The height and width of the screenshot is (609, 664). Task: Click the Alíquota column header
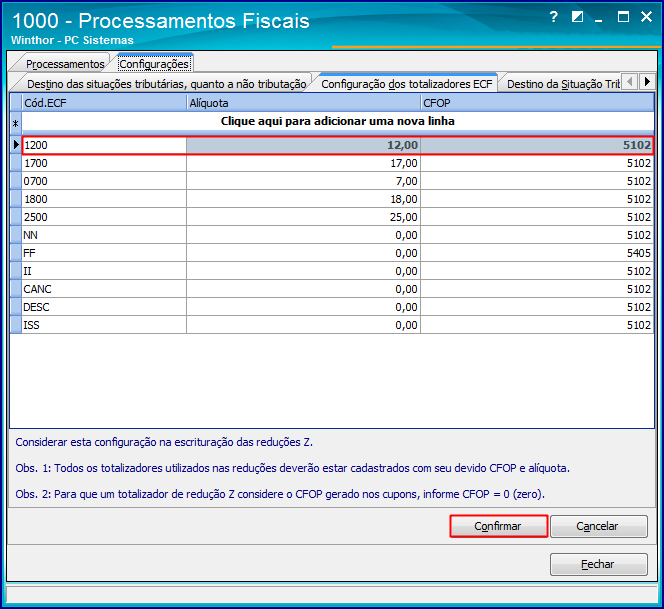tap(303, 103)
